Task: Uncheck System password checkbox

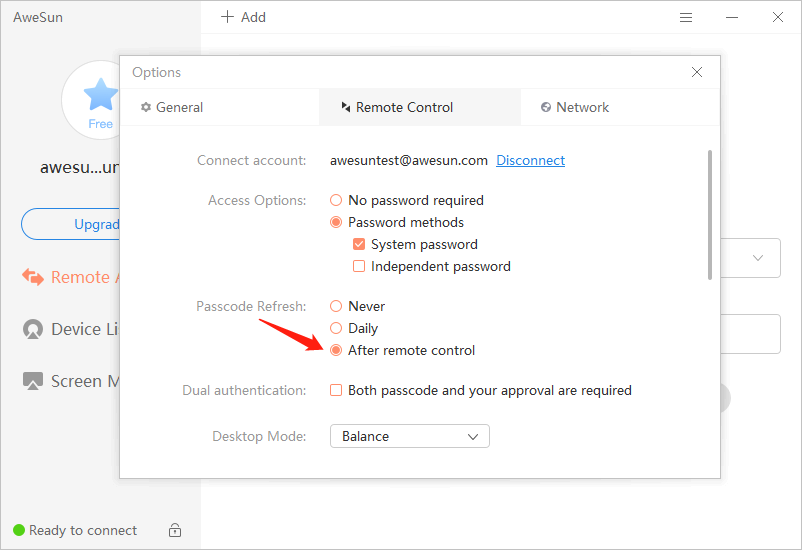Action: tap(359, 244)
